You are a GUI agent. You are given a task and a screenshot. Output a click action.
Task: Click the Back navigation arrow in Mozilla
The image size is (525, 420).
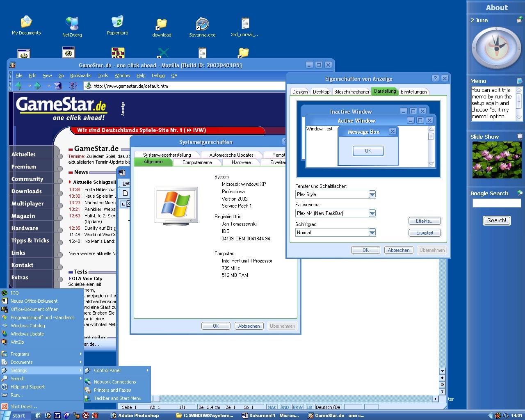[x=18, y=86]
